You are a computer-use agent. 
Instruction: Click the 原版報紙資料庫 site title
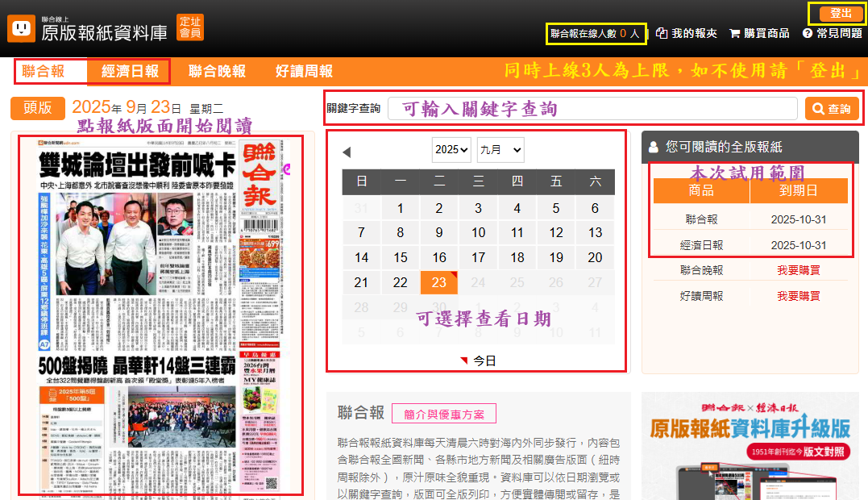coord(104,33)
